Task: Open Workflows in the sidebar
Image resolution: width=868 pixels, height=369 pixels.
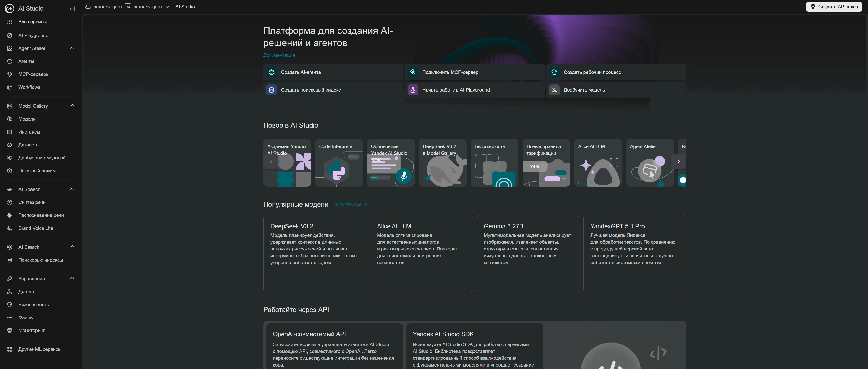Action: [x=41, y=87]
